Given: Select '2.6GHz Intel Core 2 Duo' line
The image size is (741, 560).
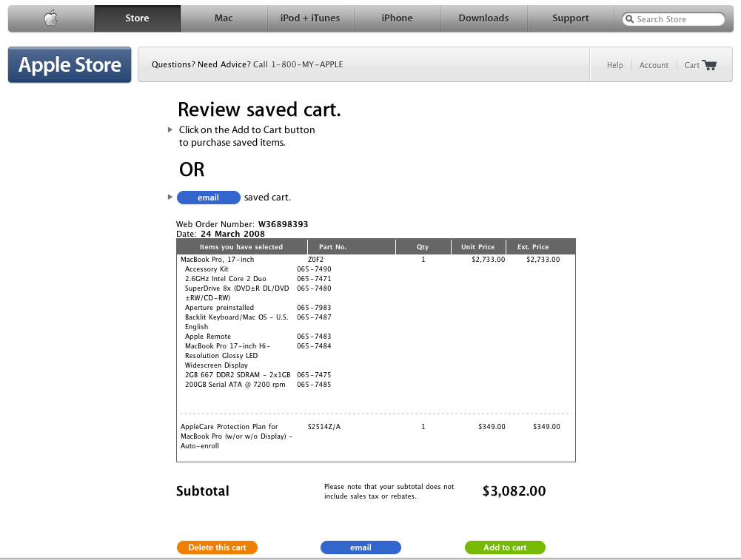Looking at the screenshot, I should 226,279.
